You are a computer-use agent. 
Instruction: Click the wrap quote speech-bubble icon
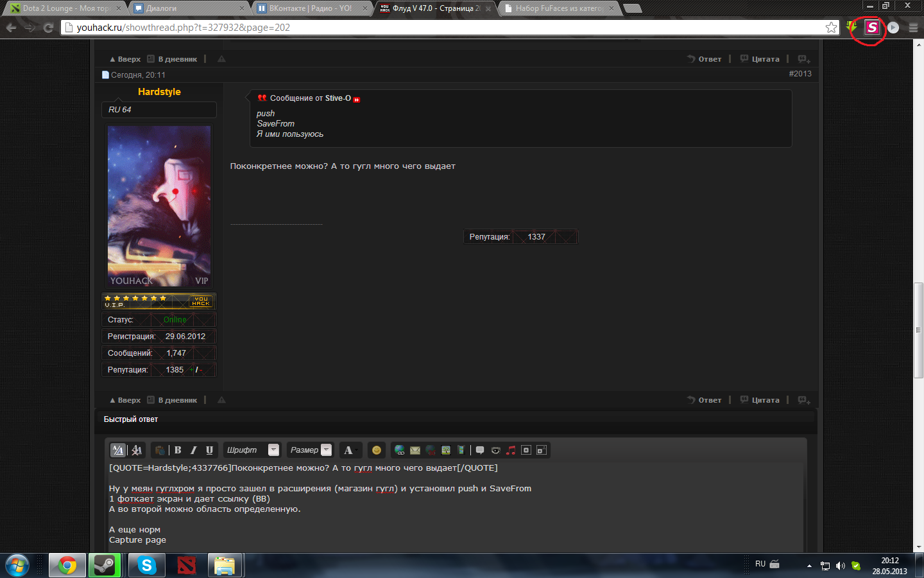point(480,450)
